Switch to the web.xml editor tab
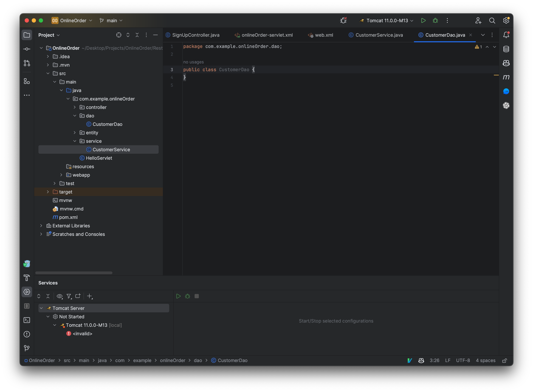 (324, 35)
